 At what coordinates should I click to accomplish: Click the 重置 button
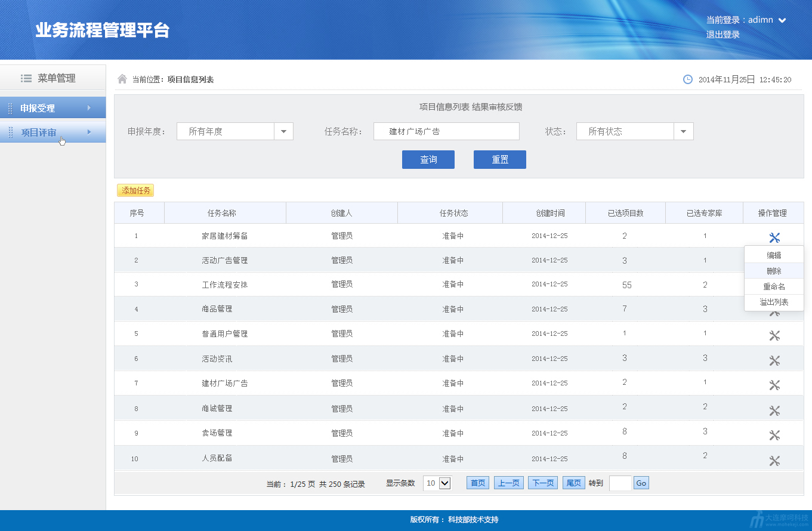[500, 159]
